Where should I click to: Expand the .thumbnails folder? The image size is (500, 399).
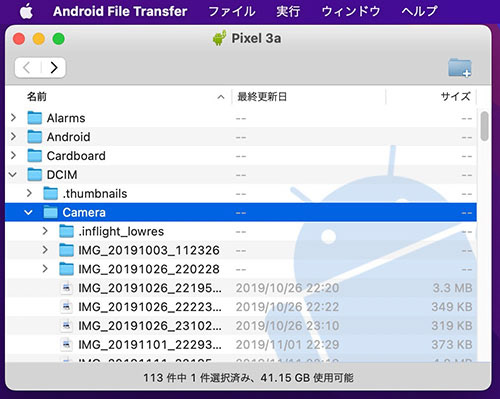pos(29,193)
